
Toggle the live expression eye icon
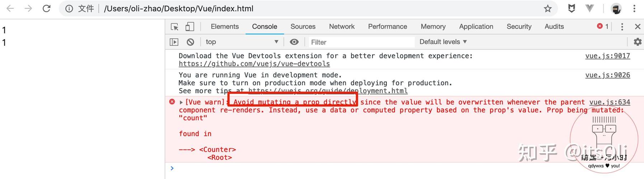click(x=294, y=42)
